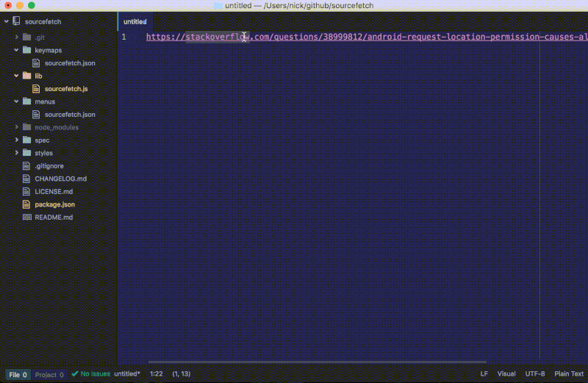Click the file icon beside sourcefetch.js
The width and height of the screenshot is (588, 383).
pyautogui.click(x=37, y=89)
